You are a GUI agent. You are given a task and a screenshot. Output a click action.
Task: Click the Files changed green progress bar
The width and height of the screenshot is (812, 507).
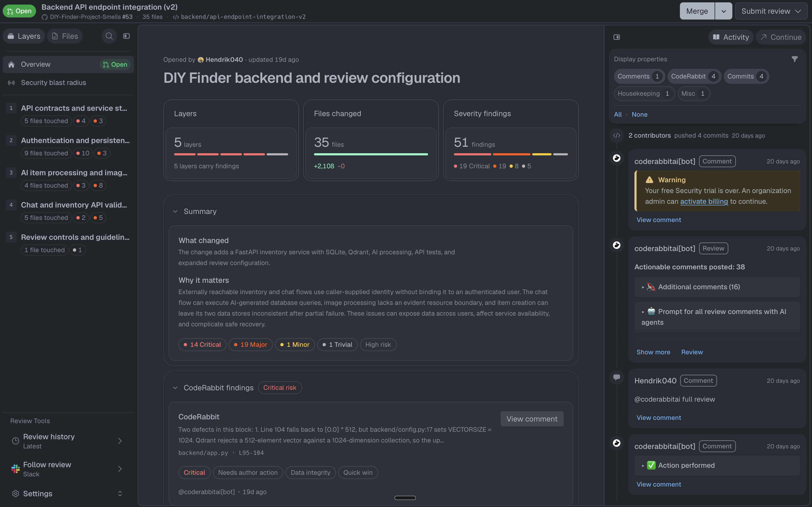(371, 154)
